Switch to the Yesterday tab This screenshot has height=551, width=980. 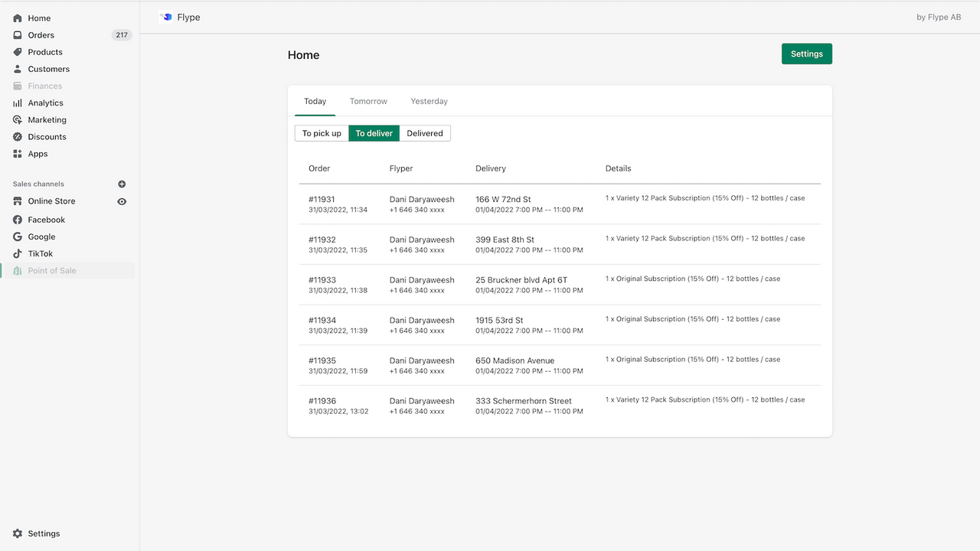(429, 101)
